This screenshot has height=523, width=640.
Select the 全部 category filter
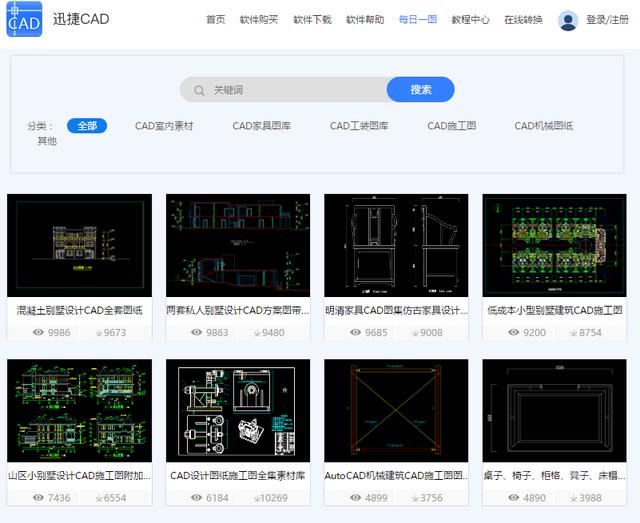pyautogui.click(x=87, y=126)
